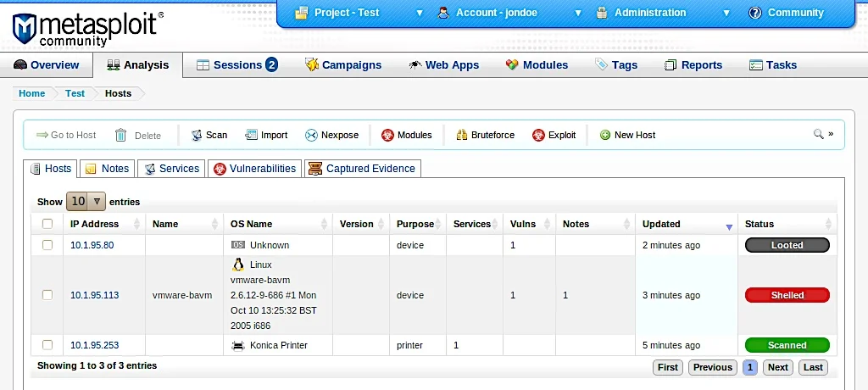Click the magnifier search icon in toolbar
868x390 pixels.
coord(818,133)
